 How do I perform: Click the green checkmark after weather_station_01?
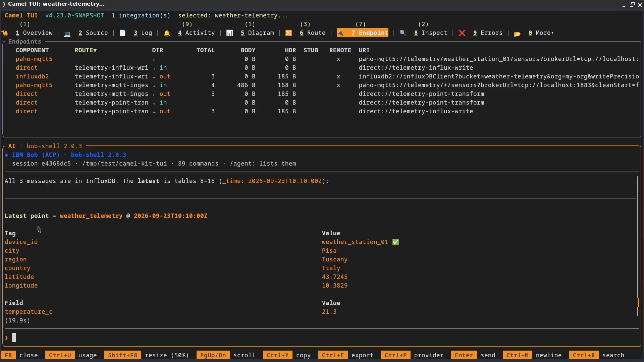pos(396,242)
